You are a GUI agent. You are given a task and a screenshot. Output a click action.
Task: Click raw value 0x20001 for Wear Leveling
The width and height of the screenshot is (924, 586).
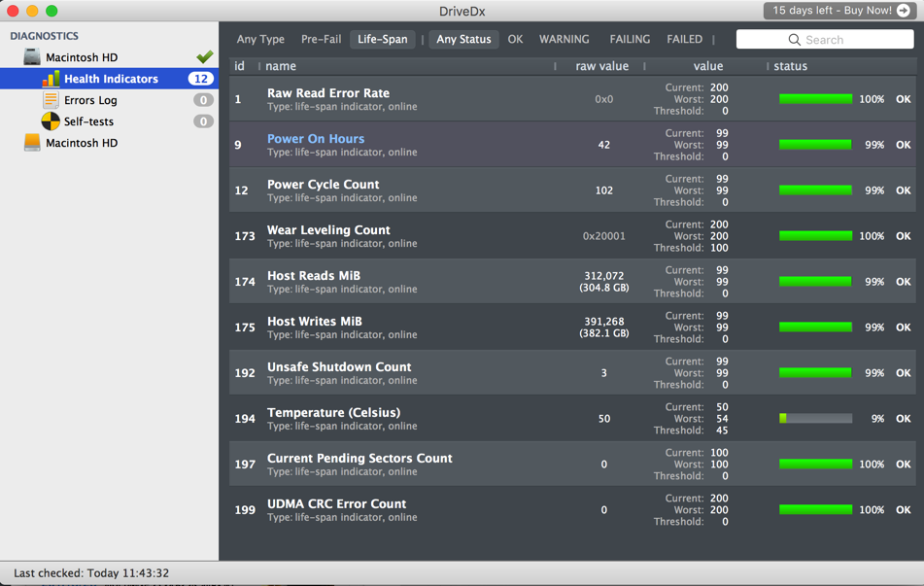[603, 236]
